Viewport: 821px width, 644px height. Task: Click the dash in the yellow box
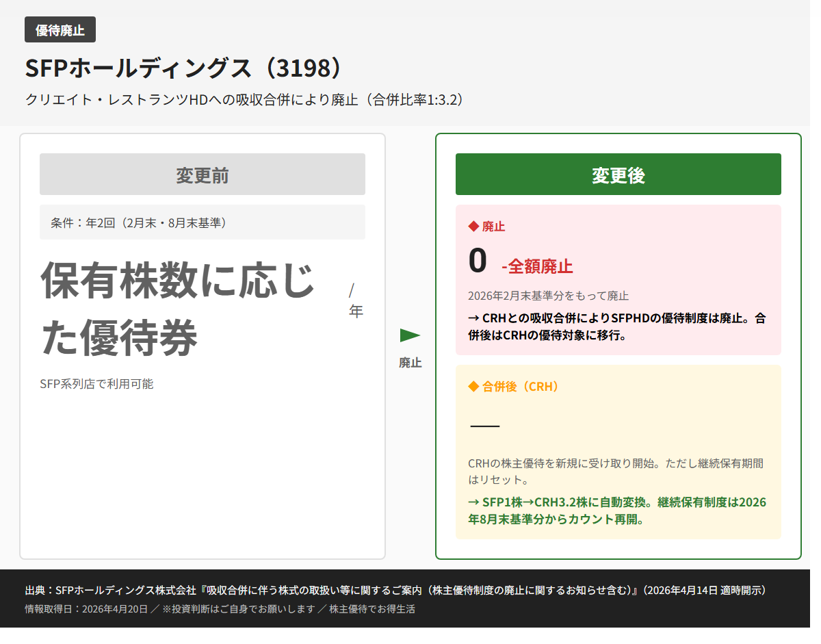[x=485, y=426]
